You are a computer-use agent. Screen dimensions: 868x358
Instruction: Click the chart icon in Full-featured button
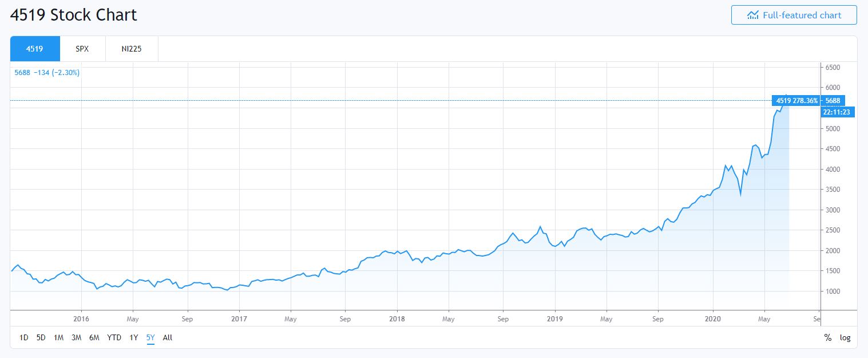click(x=753, y=15)
